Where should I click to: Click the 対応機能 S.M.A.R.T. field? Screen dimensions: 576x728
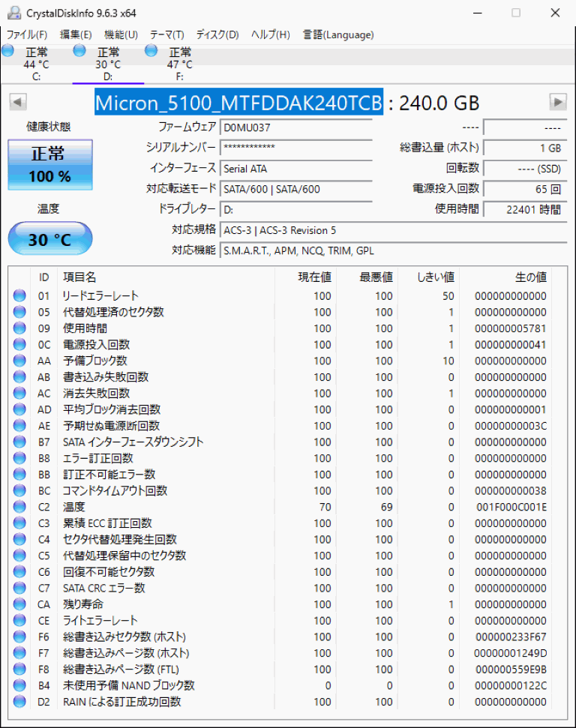pos(394,250)
